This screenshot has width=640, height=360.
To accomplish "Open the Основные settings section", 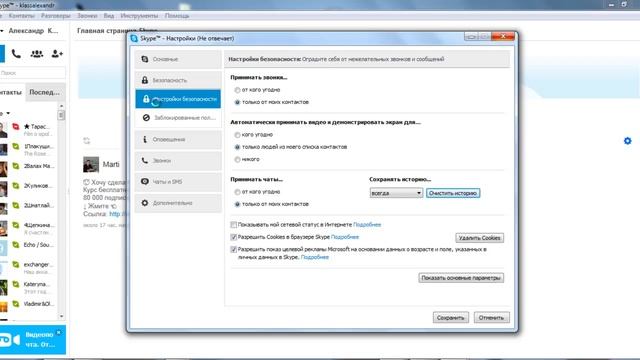I will (x=178, y=59).
